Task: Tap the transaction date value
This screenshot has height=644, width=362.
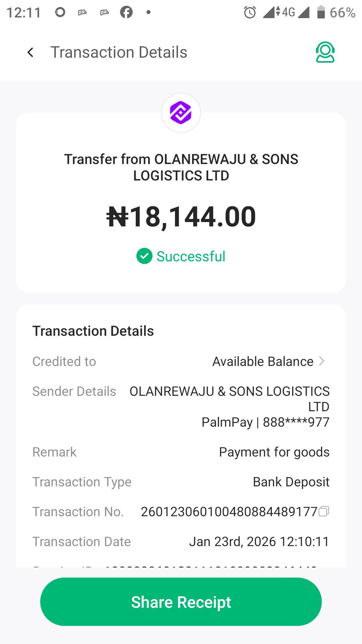Action: click(259, 542)
